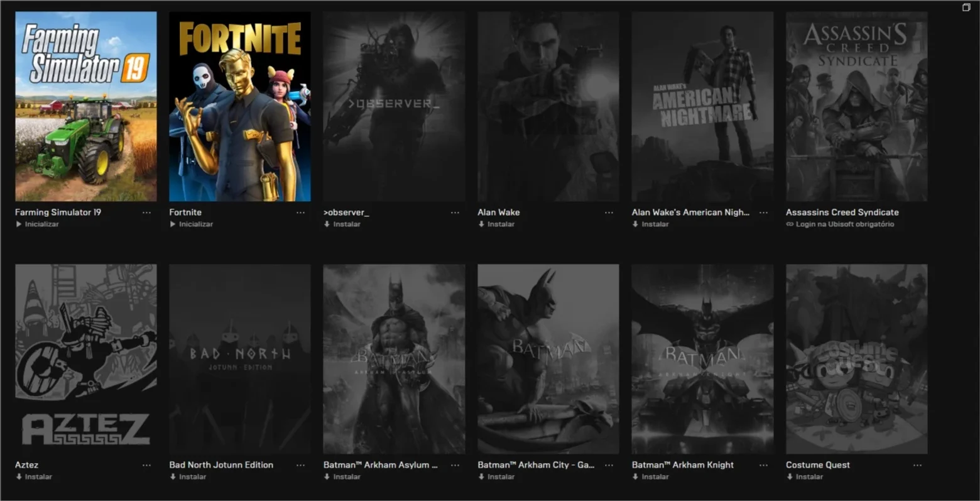This screenshot has width=980, height=501.
Task: Install Alan Wake using Instalar
Action: point(496,224)
